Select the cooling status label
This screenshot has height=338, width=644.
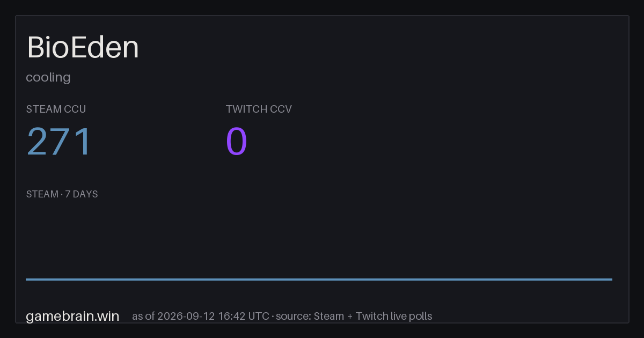[x=48, y=77]
